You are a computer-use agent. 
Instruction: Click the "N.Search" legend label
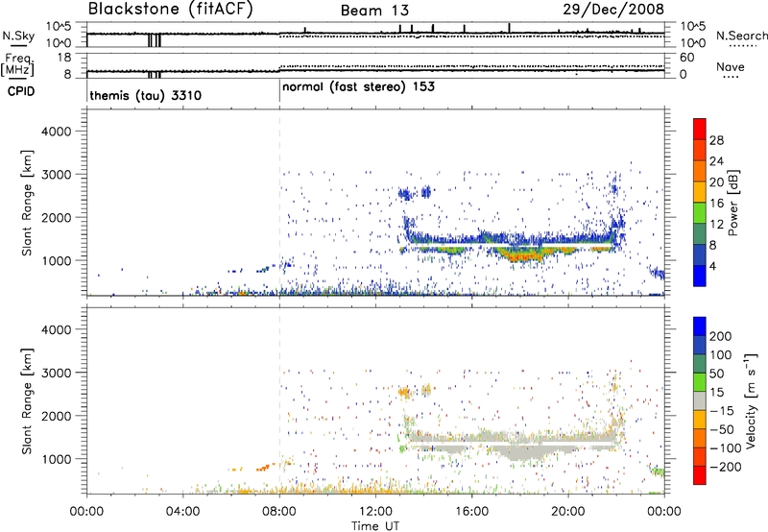(x=741, y=36)
